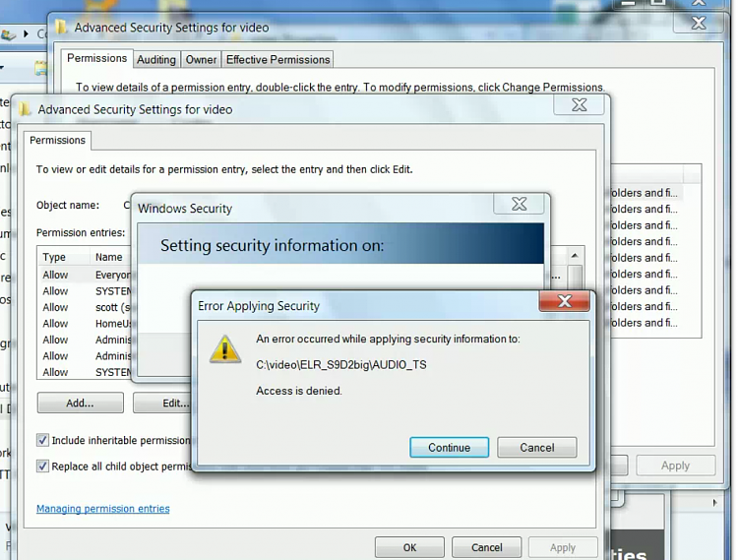This screenshot has width=738, height=560.
Task: Click Cancel in front Advanced Security window
Action: (x=487, y=547)
